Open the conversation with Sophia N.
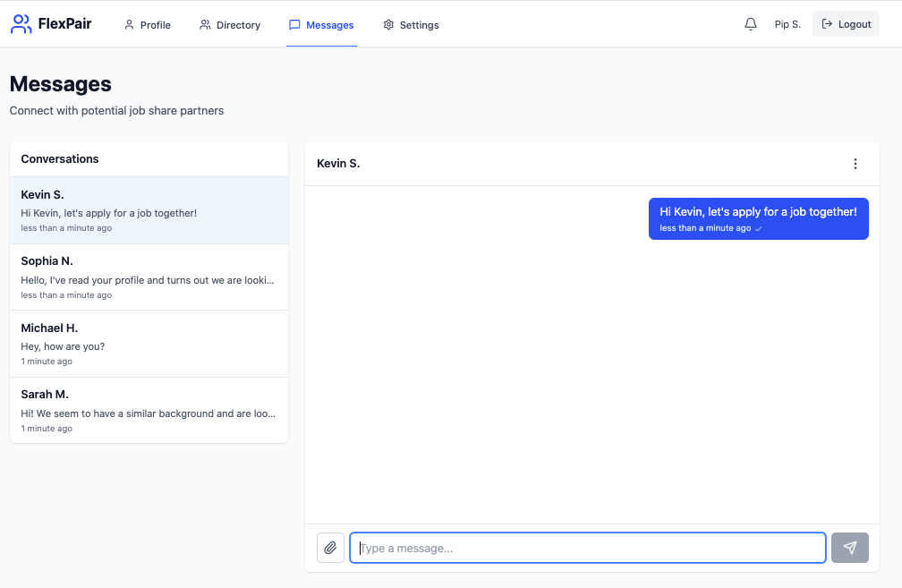The image size is (902, 588). [x=149, y=277]
